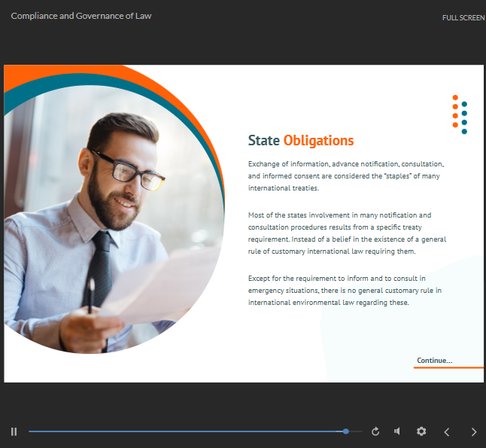Mute the audio with speaker icon

coord(397,431)
